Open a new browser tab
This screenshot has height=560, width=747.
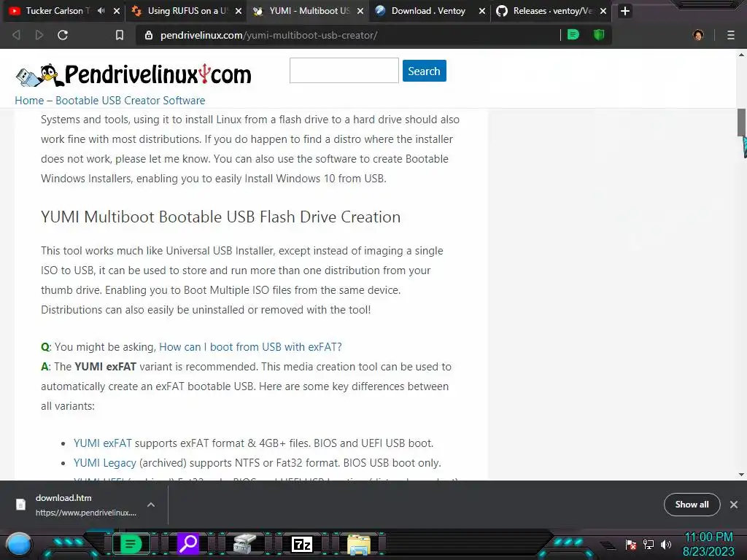[625, 11]
